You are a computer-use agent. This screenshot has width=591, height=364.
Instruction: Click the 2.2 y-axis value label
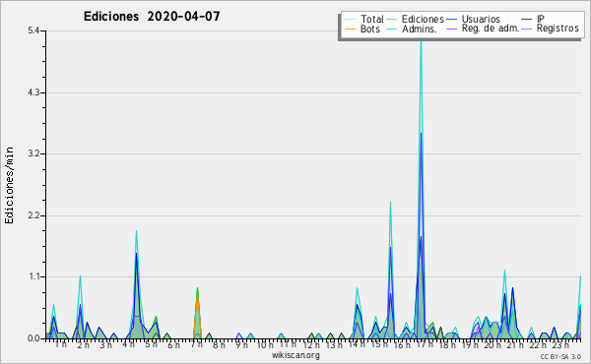pyautogui.click(x=33, y=215)
